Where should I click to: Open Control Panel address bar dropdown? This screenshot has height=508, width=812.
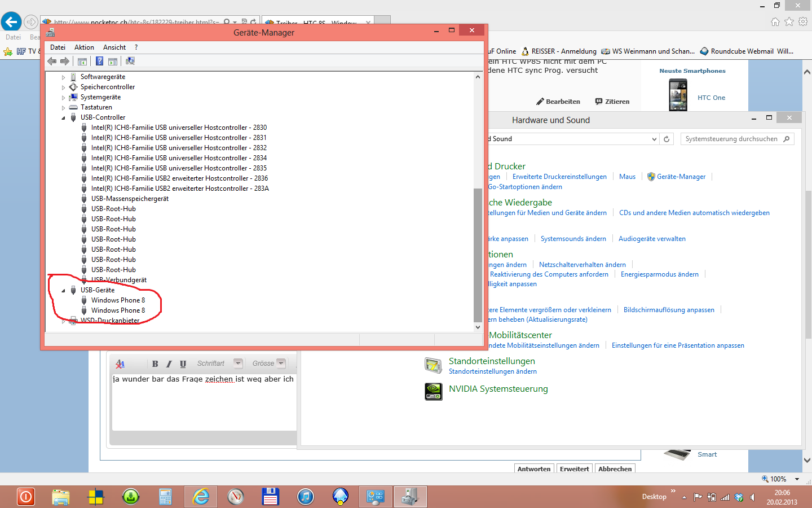654,139
